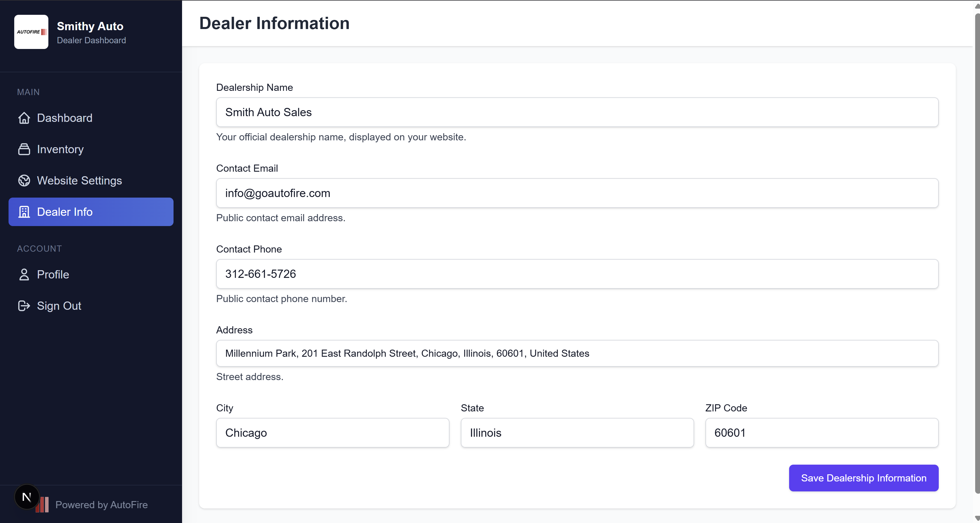Click into the Contact Email field
This screenshot has width=980, height=523.
point(577,193)
